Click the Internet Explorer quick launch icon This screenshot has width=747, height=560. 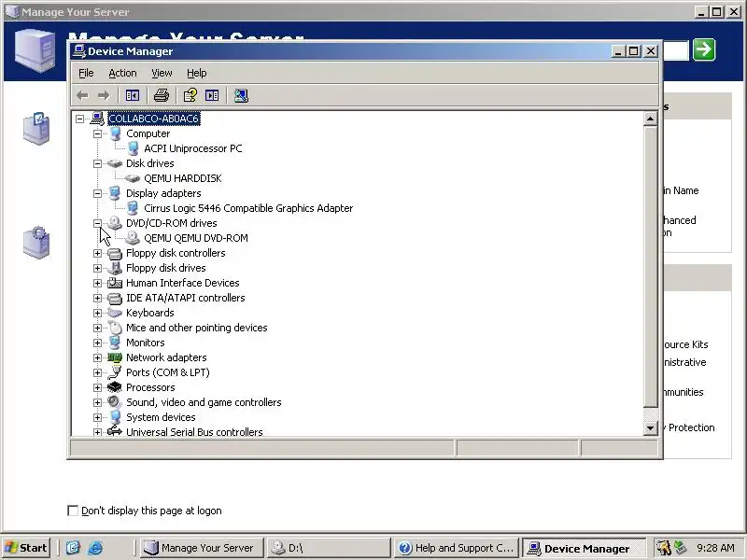[95, 548]
